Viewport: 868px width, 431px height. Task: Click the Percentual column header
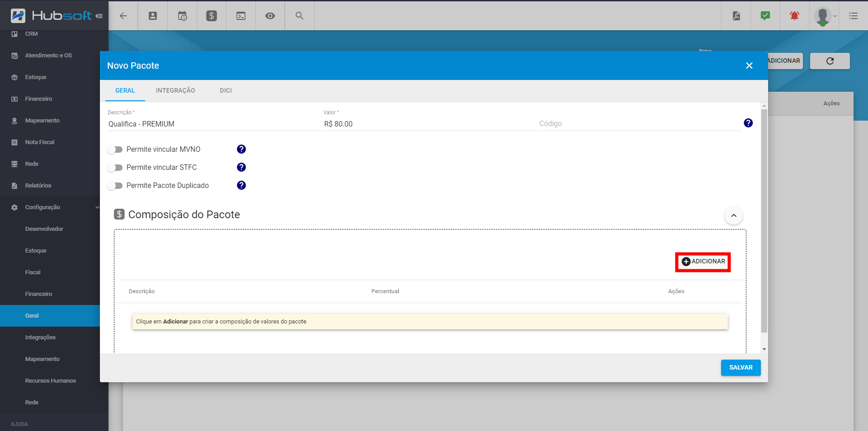point(385,291)
